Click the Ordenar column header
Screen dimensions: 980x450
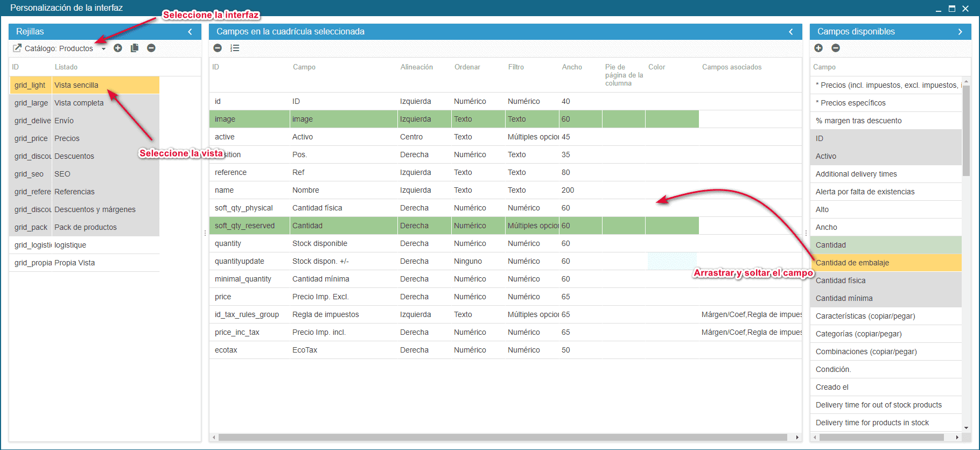tap(467, 67)
